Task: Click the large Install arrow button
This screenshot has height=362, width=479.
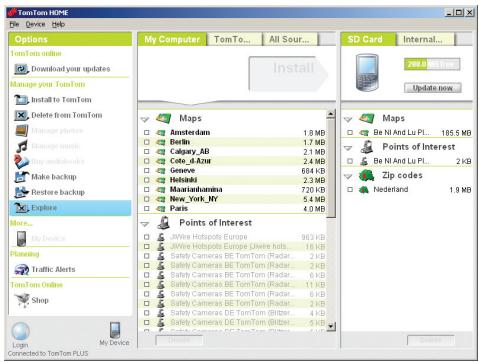Action: pos(288,74)
